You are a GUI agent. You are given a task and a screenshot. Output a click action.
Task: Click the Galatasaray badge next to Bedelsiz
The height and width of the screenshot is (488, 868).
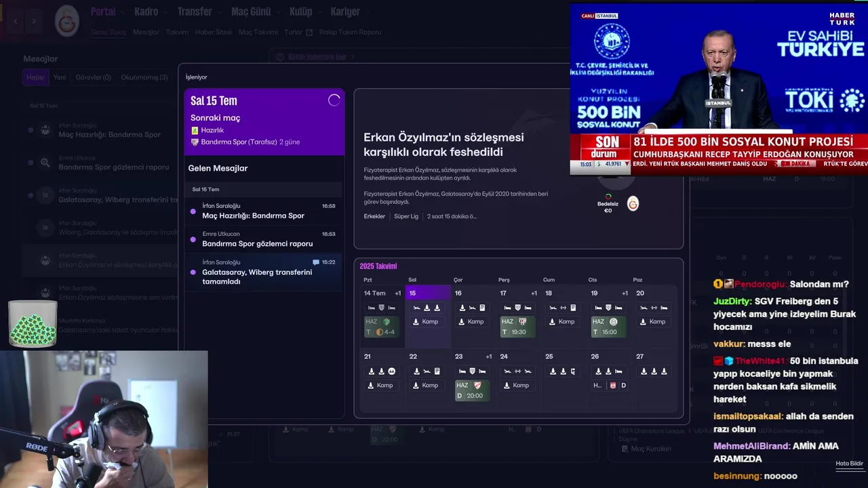coord(633,203)
